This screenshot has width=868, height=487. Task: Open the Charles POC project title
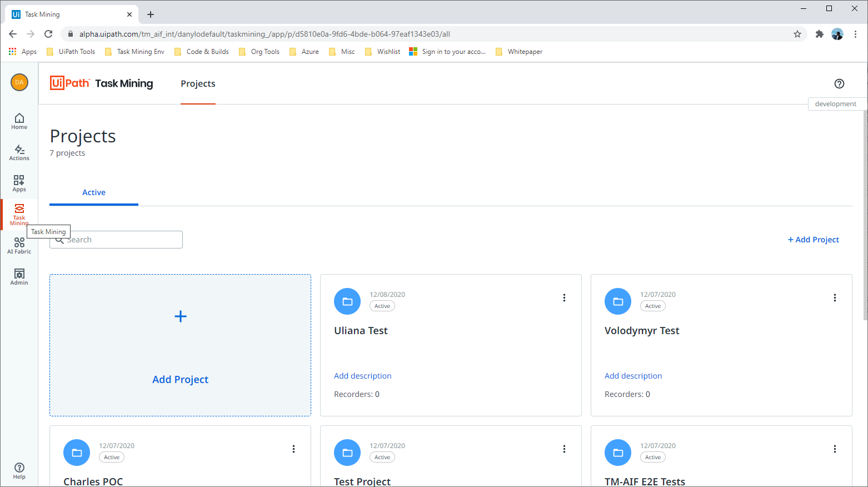coord(93,481)
